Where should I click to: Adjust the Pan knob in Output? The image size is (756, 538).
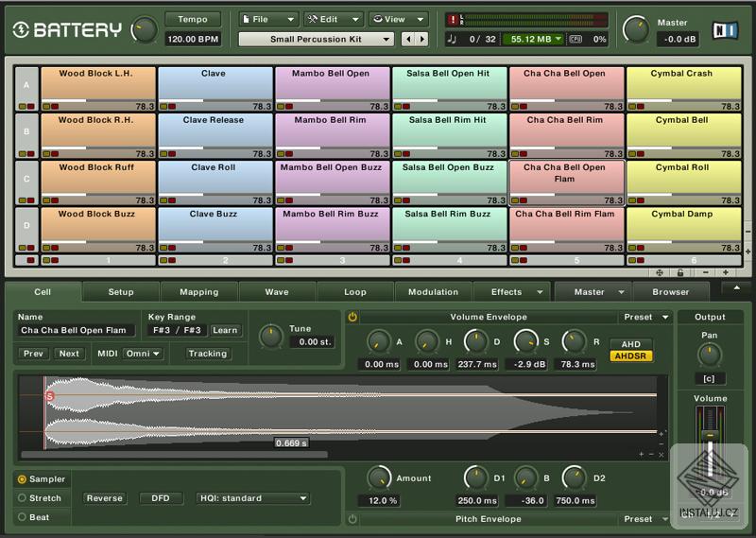pyautogui.click(x=710, y=355)
